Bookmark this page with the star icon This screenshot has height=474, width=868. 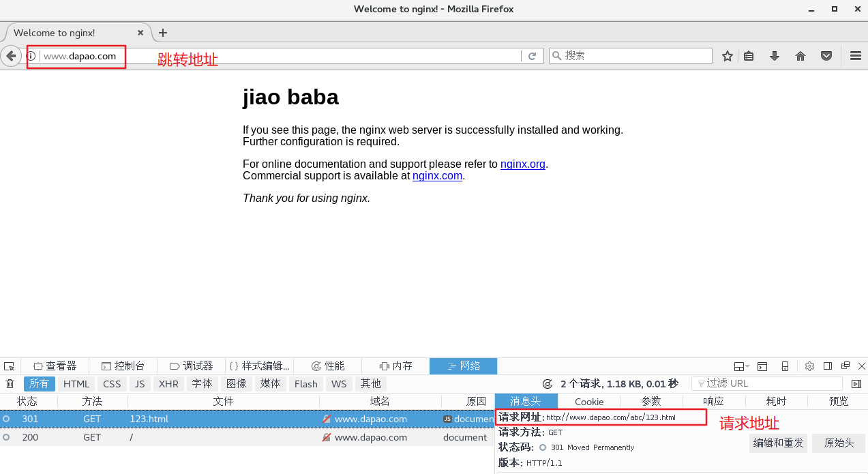point(728,56)
